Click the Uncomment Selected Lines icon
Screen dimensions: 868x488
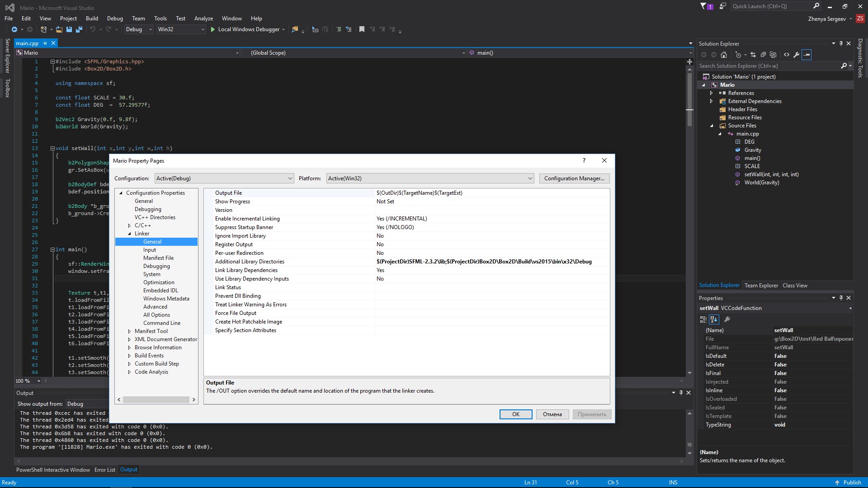tap(349, 29)
